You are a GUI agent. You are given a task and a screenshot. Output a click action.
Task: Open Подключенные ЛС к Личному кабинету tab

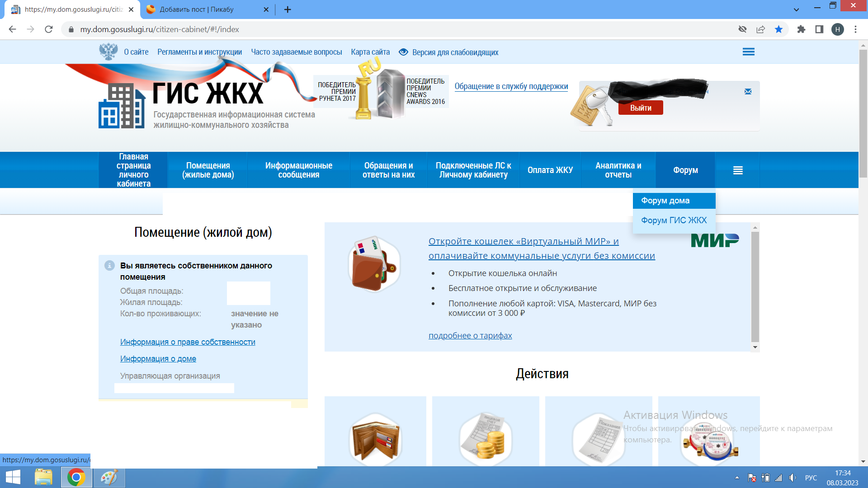pyautogui.click(x=473, y=170)
